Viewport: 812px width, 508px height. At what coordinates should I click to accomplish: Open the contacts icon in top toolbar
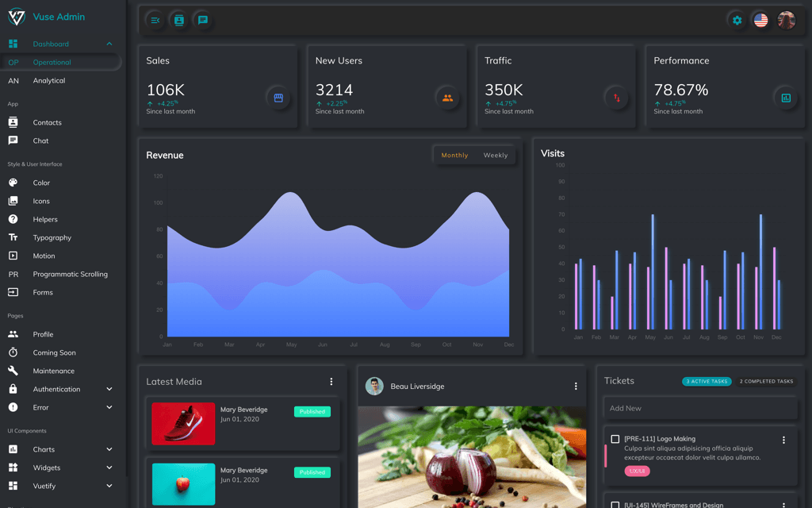point(178,20)
